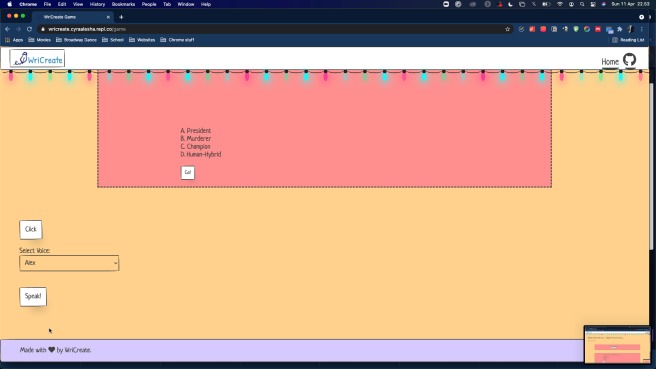656x369 pixels.
Task: Click the date and time in the menu bar
Action: coord(631,4)
